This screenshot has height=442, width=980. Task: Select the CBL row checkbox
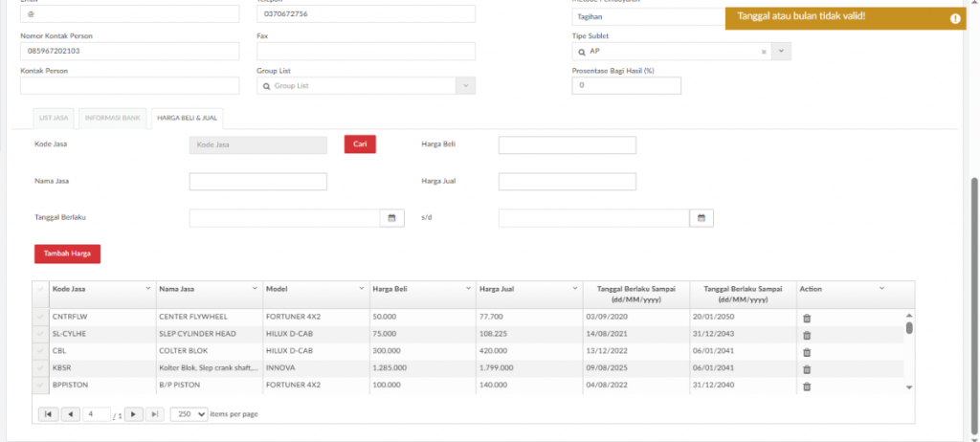click(40, 352)
